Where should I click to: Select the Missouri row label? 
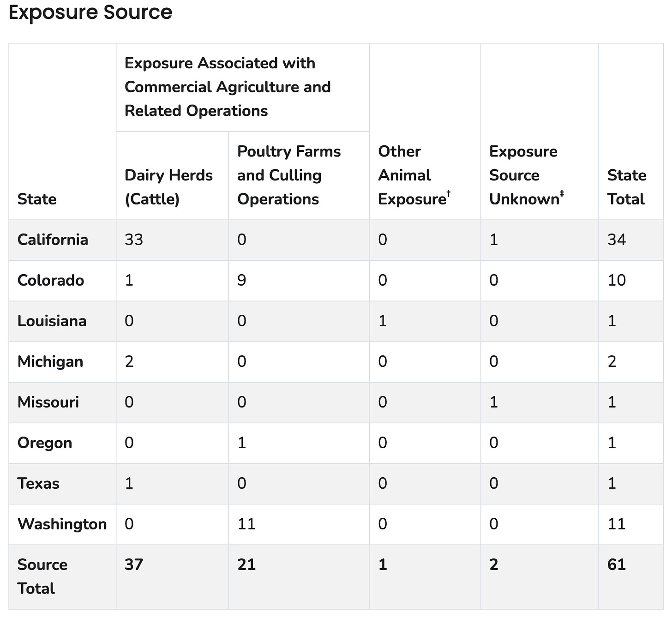48,402
